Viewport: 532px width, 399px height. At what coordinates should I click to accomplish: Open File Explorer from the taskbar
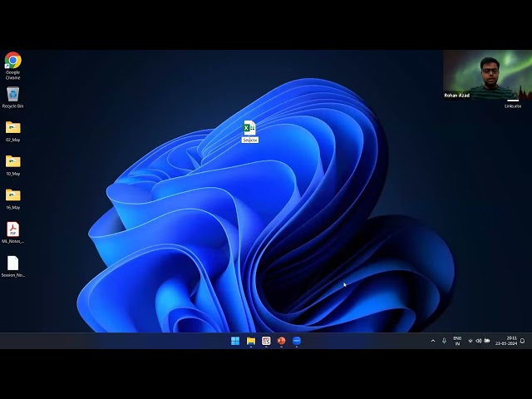click(x=250, y=341)
